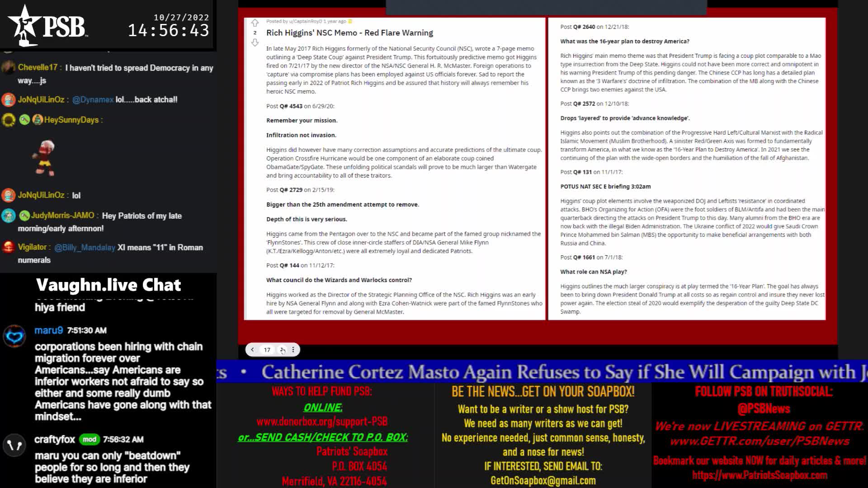Click craftyfox's green mod badge
Image resolution: width=868 pixels, height=488 pixels.
pyautogui.click(x=89, y=439)
